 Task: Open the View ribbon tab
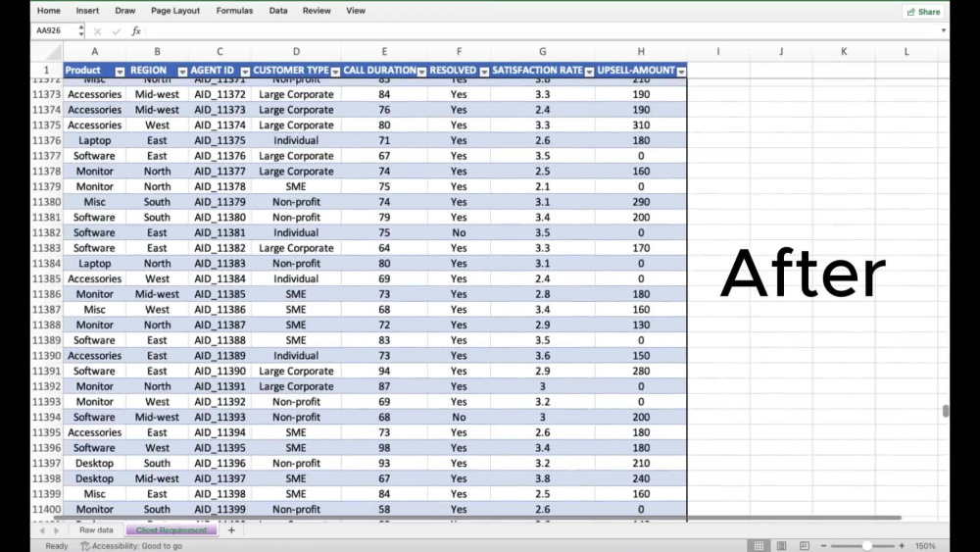tap(356, 11)
